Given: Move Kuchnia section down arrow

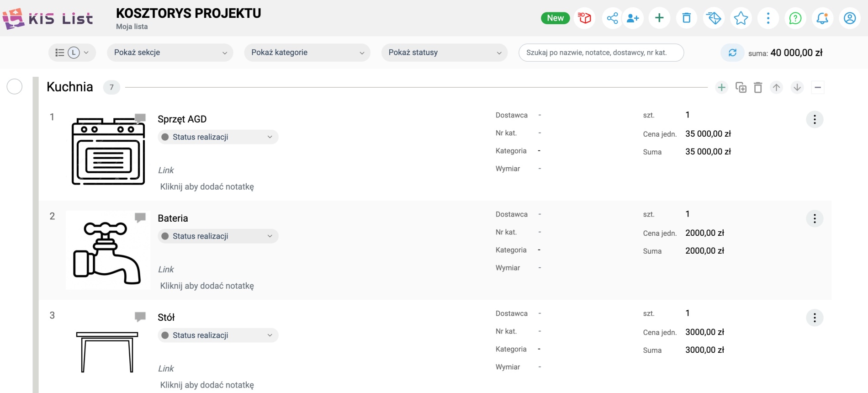Looking at the screenshot, I should [x=797, y=87].
